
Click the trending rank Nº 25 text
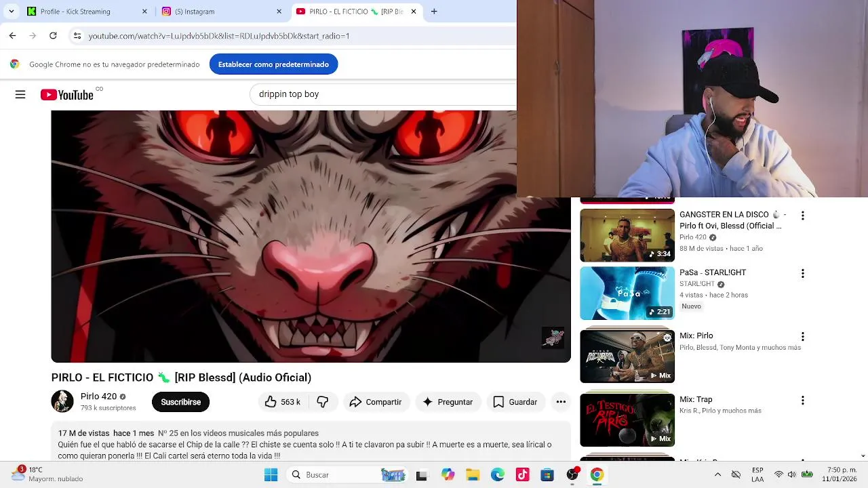coord(238,433)
